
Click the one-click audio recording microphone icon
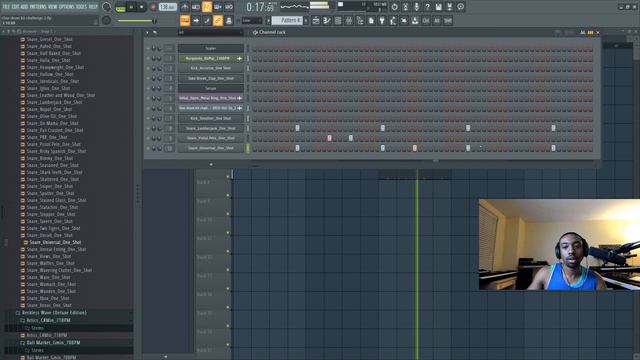click(x=416, y=7)
